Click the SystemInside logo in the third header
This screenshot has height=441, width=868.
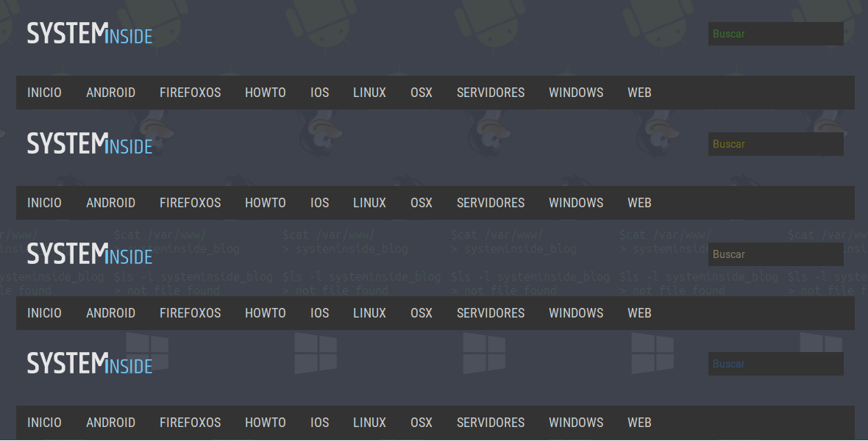click(90, 254)
